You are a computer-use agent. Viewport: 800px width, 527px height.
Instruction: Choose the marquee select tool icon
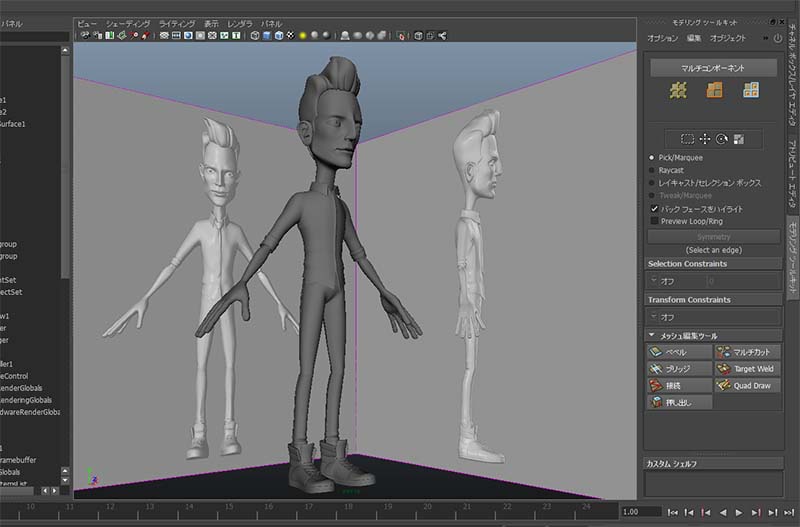point(688,139)
